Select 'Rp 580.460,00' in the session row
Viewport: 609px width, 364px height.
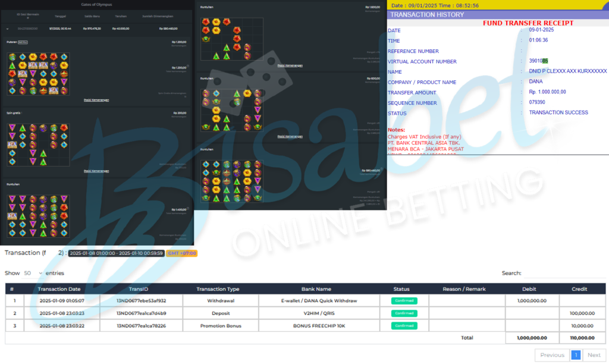tap(168, 29)
